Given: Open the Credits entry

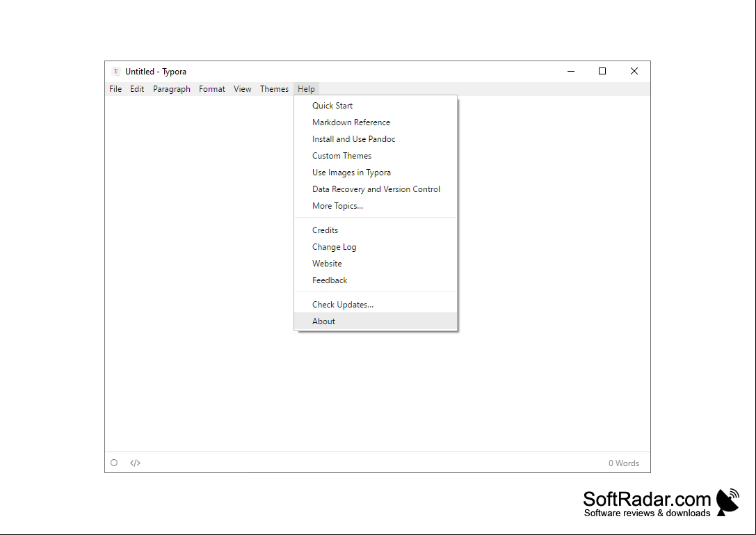Looking at the screenshot, I should point(376,230).
